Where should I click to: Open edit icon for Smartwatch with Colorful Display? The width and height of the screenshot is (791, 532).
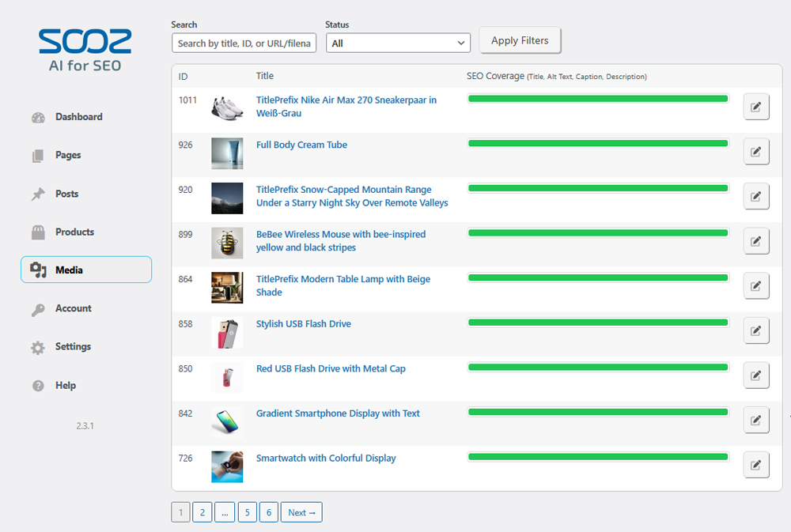point(756,465)
